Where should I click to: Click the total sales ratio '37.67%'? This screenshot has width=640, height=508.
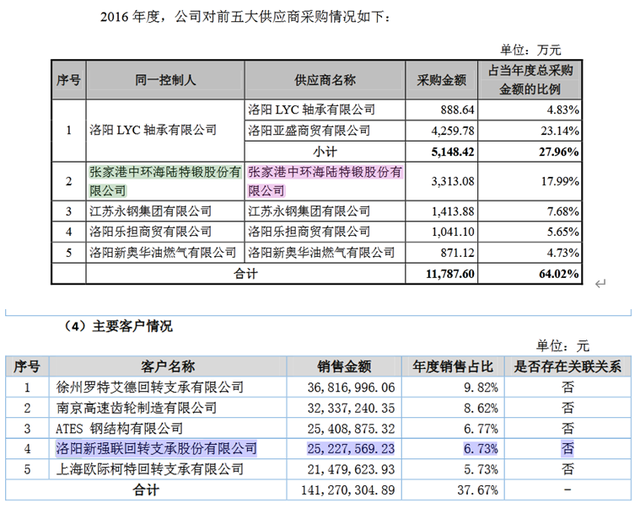click(478, 490)
